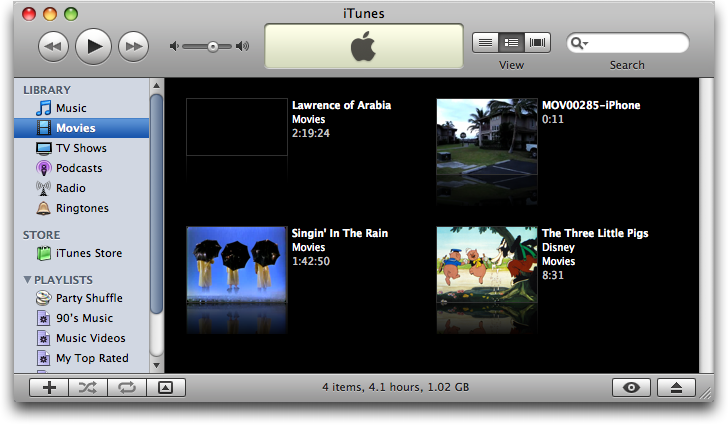Screen dimensions: 728x425
Task: Click the Podcasts purple icon
Action: click(44, 168)
